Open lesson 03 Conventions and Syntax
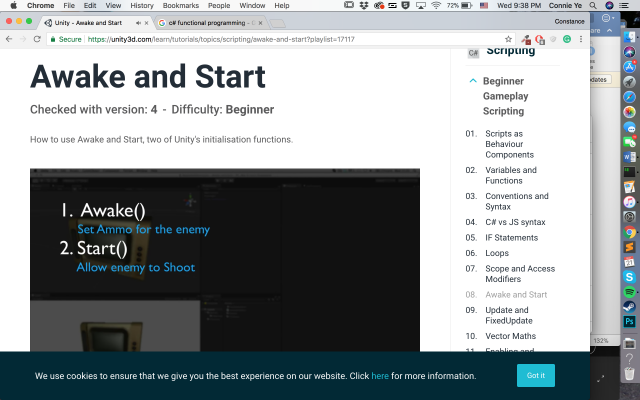This screenshot has width=640, height=400. (x=517, y=201)
